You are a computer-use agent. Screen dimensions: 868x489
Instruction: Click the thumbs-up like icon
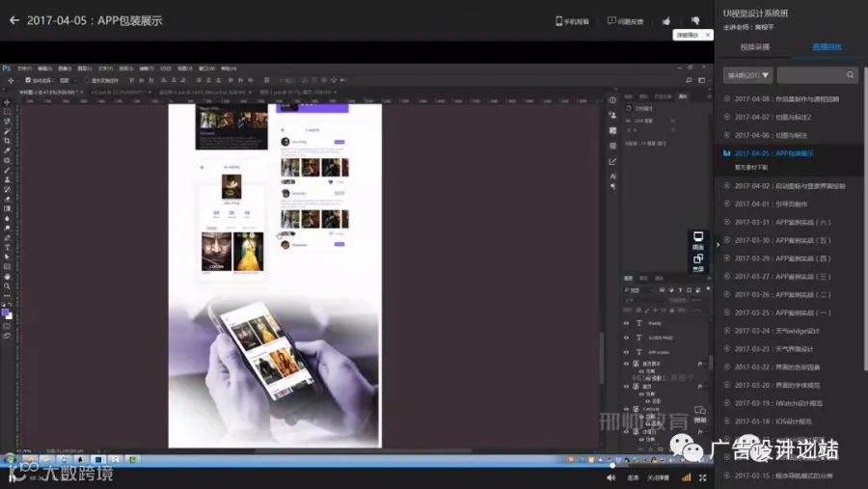(x=665, y=21)
